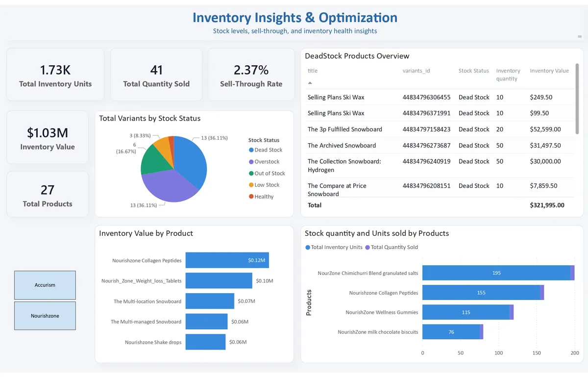The width and height of the screenshot is (588, 377).
Task: Select the Overstock legend marker
Action: 251,162
